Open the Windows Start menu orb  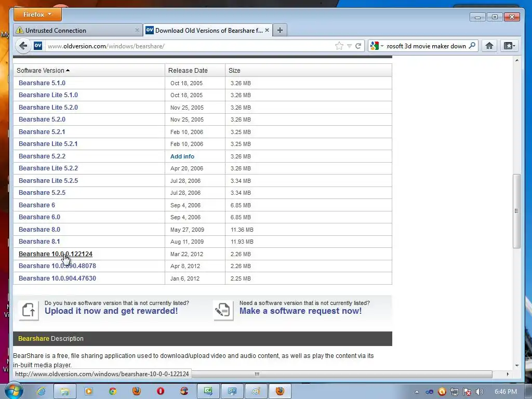(14, 391)
